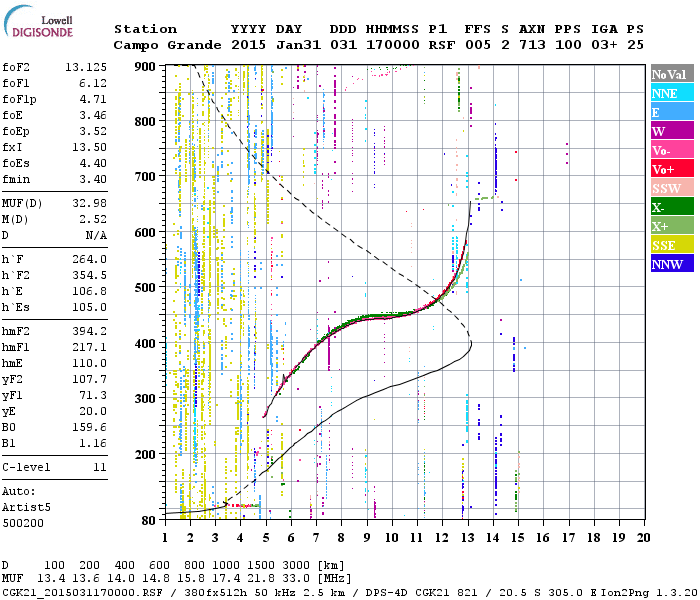Click the Artist5 auto-scaling label
Viewport: 700px width, 600px height.
(26, 508)
